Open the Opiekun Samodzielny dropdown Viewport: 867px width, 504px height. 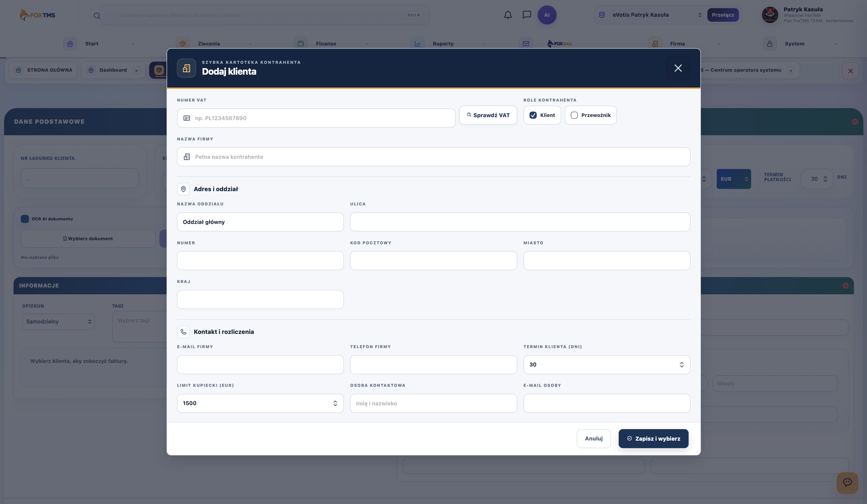click(58, 321)
